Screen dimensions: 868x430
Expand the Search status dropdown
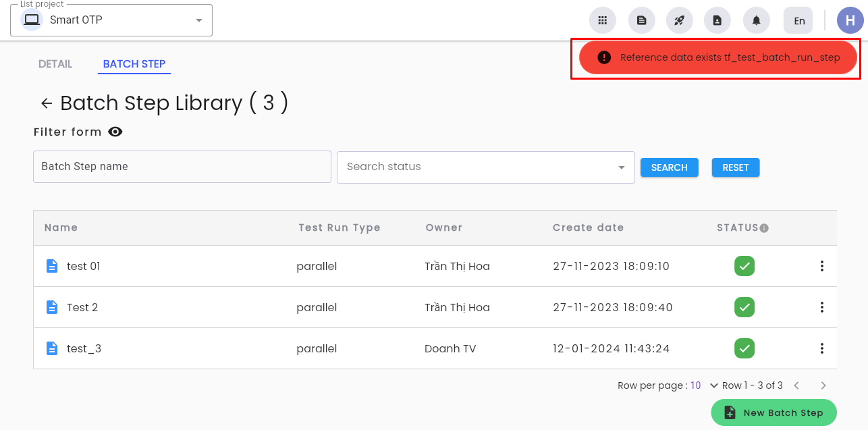(486, 167)
